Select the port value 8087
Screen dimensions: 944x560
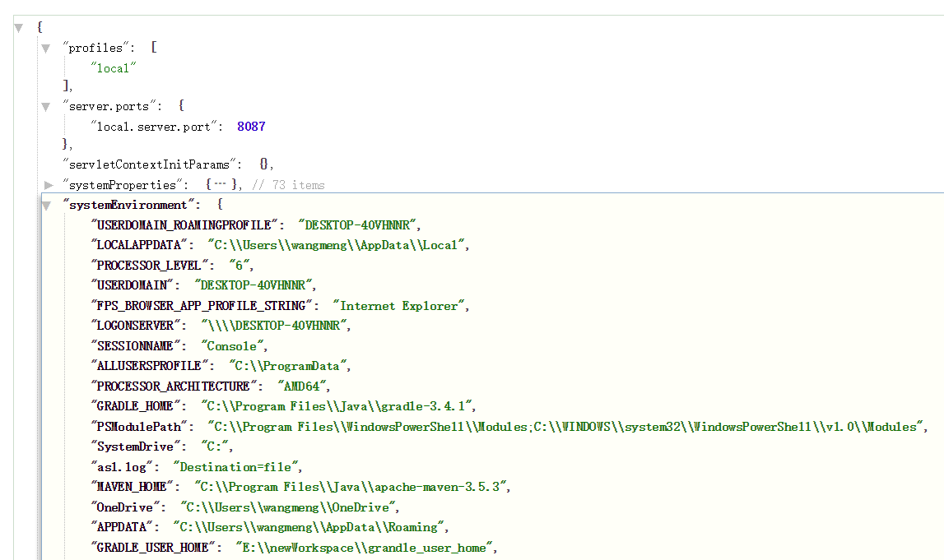pos(251,127)
